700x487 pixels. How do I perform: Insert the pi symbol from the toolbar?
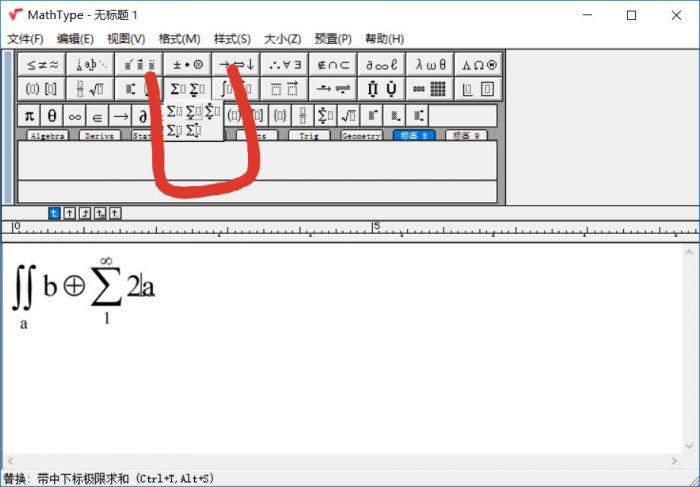[29, 115]
